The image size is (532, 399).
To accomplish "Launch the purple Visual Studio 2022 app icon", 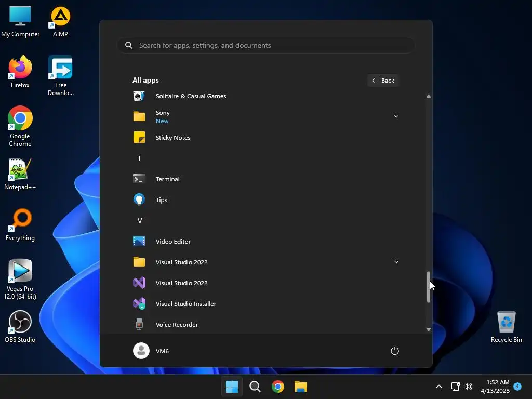I will click(x=139, y=283).
